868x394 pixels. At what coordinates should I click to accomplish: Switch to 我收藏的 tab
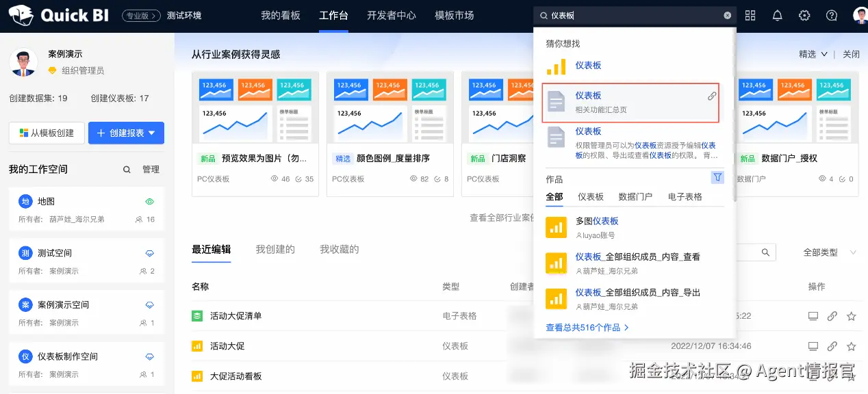click(x=340, y=249)
